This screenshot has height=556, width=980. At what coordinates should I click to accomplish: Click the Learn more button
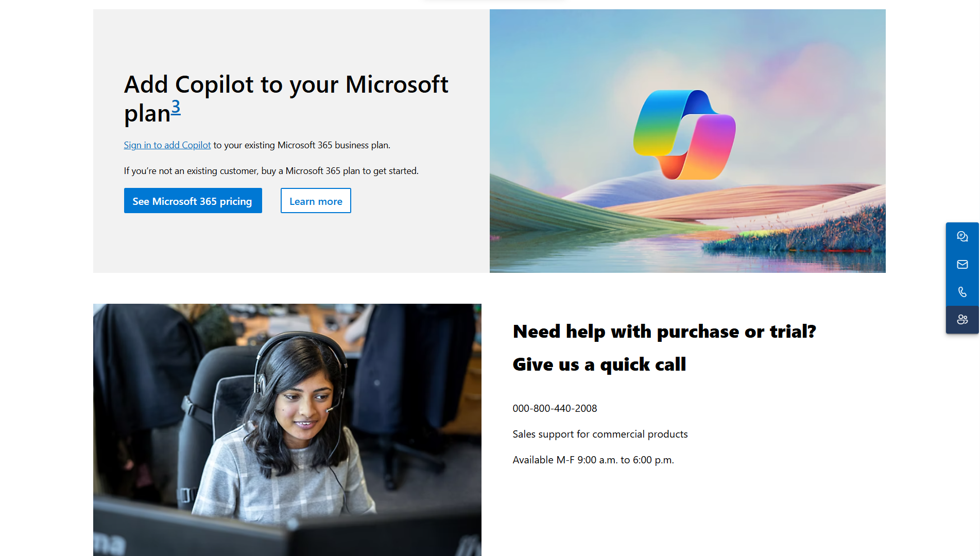(x=316, y=201)
